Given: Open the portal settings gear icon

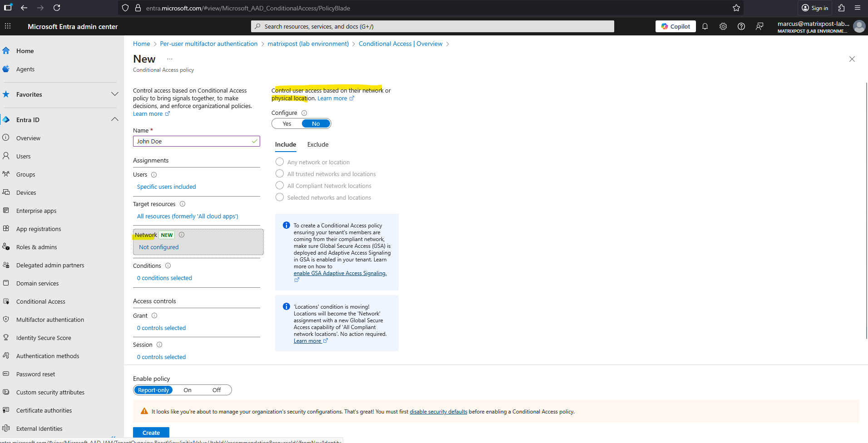Looking at the screenshot, I should click(x=723, y=26).
